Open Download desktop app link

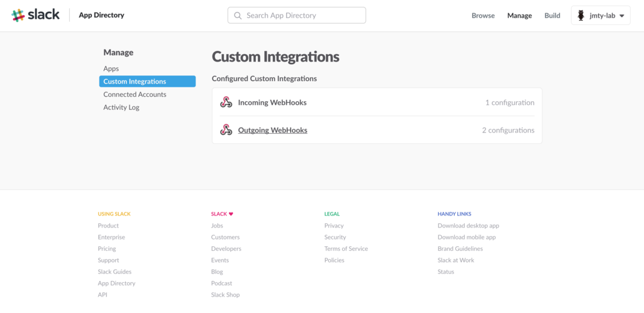pyautogui.click(x=468, y=226)
